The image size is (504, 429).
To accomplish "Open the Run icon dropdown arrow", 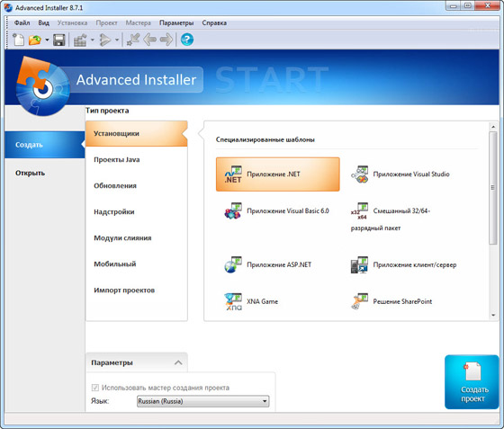I will point(117,40).
